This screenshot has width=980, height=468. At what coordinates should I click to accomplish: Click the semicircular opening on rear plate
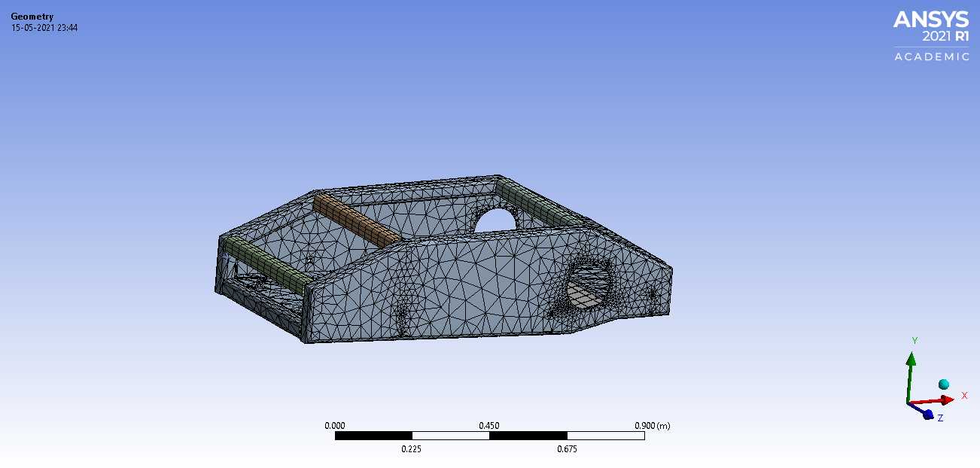495,220
